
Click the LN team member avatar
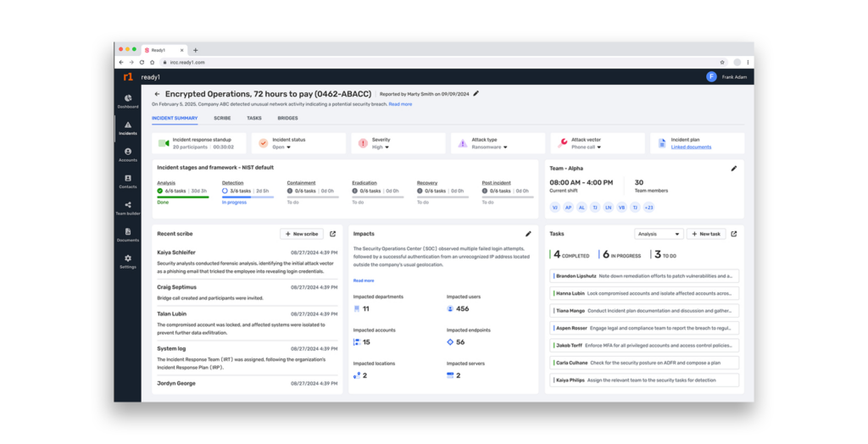click(x=609, y=208)
